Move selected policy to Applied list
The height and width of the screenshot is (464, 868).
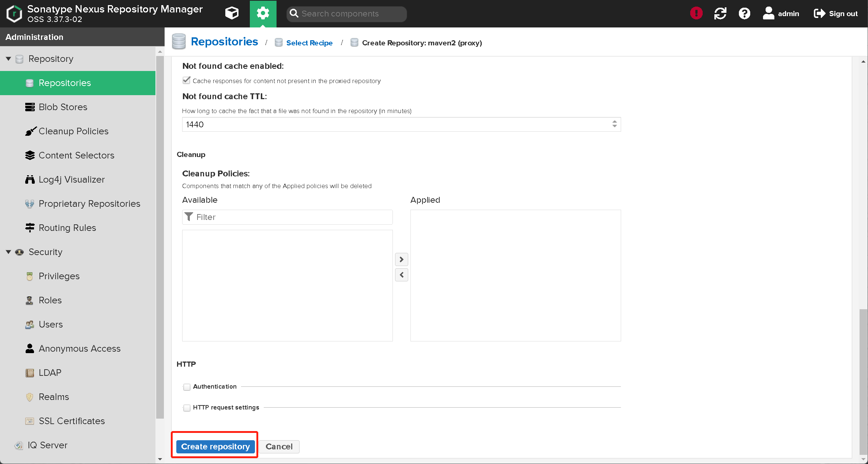[x=402, y=259]
